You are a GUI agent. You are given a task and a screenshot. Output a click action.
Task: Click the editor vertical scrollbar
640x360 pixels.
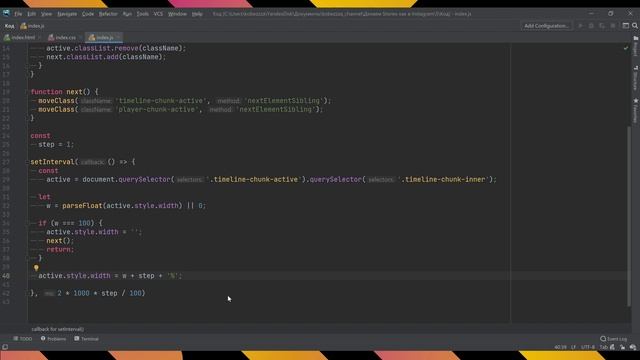click(x=629, y=216)
